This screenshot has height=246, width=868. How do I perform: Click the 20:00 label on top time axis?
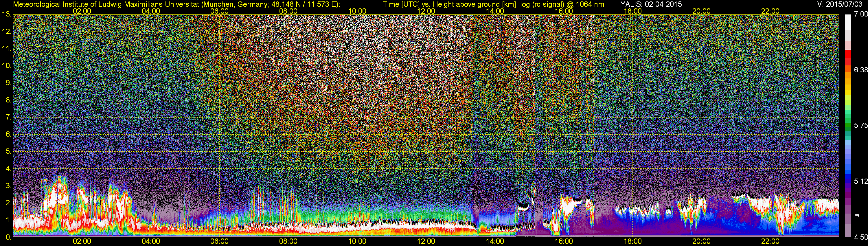(702, 11)
